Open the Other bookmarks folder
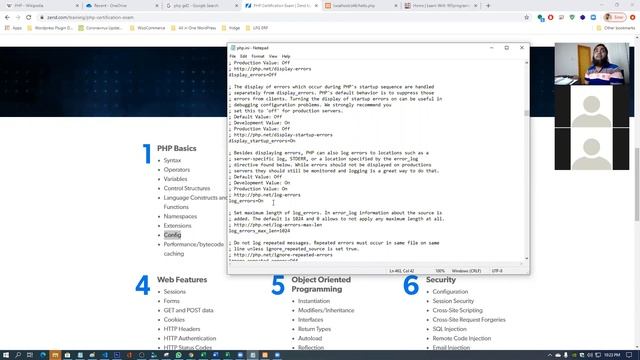Viewport: 640px width, 360px height. tap(616, 28)
